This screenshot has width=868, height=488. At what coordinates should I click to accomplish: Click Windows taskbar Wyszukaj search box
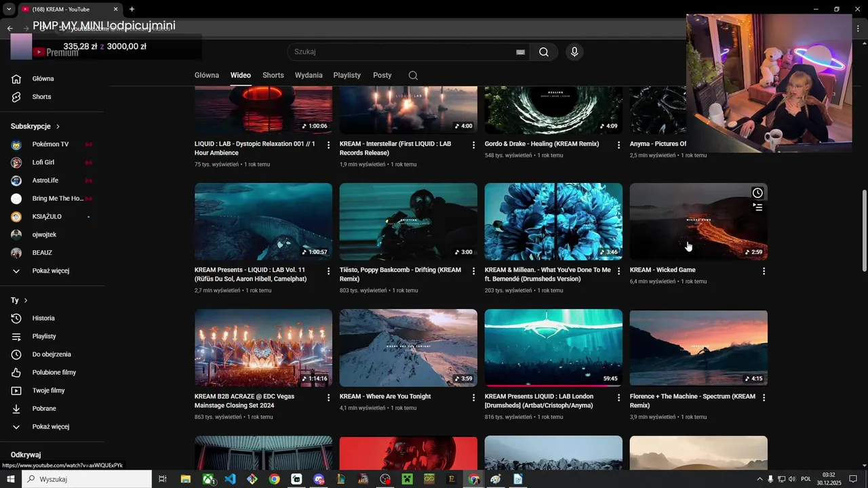87,479
